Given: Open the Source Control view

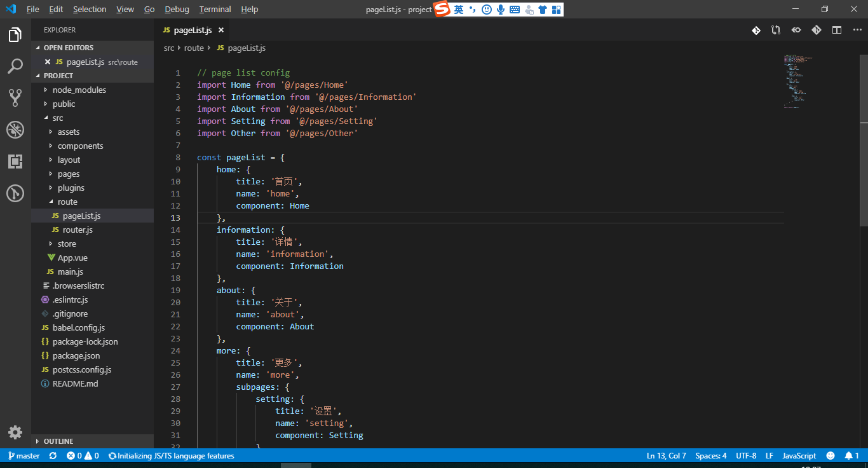Looking at the screenshot, I should [15, 98].
